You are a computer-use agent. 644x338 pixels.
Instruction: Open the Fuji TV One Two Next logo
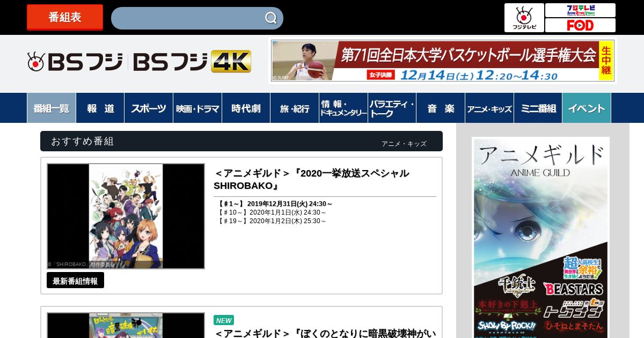click(x=580, y=10)
